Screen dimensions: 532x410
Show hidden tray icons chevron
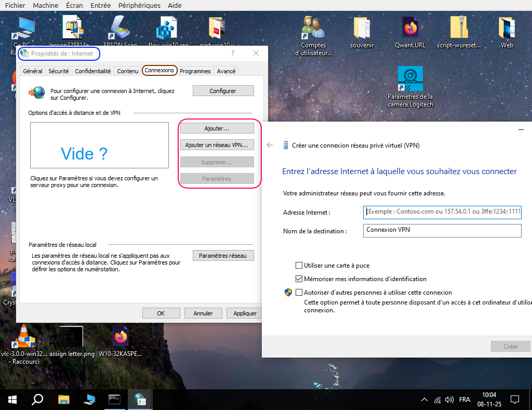pyautogui.click(x=424, y=400)
